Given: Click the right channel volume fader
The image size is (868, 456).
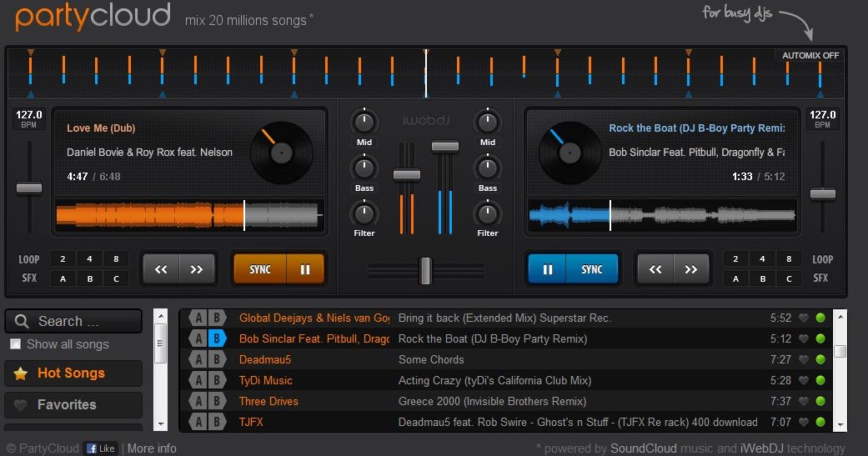Looking at the screenshot, I should pos(445,146).
